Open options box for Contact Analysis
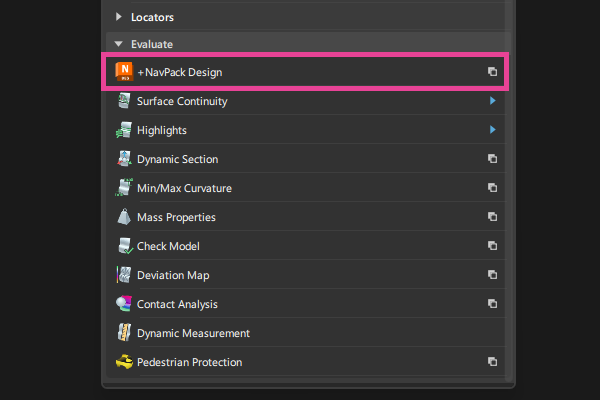This screenshot has height=400, width=600. [492, 304]
